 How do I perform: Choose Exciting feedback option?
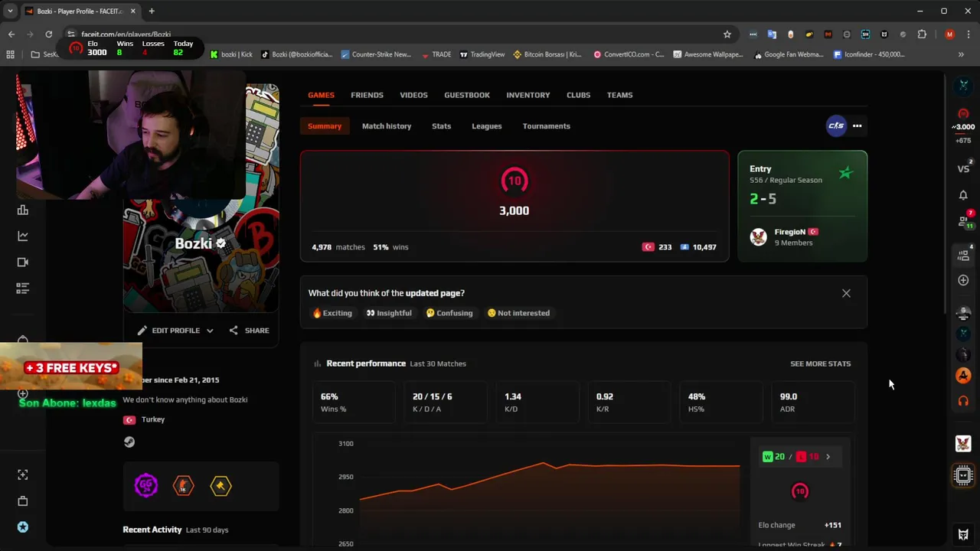coord(332,313)
